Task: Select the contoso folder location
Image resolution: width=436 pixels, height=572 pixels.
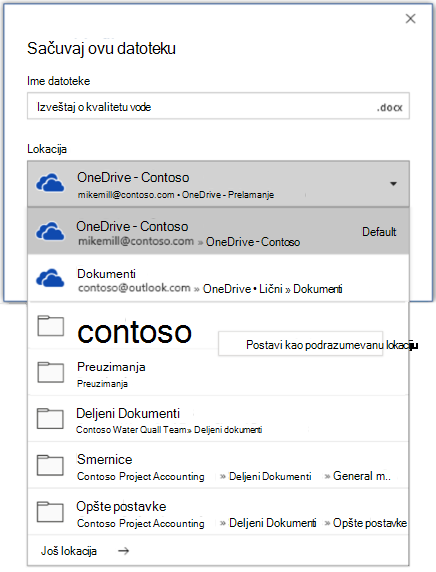Action: click(x=218, y=325)
